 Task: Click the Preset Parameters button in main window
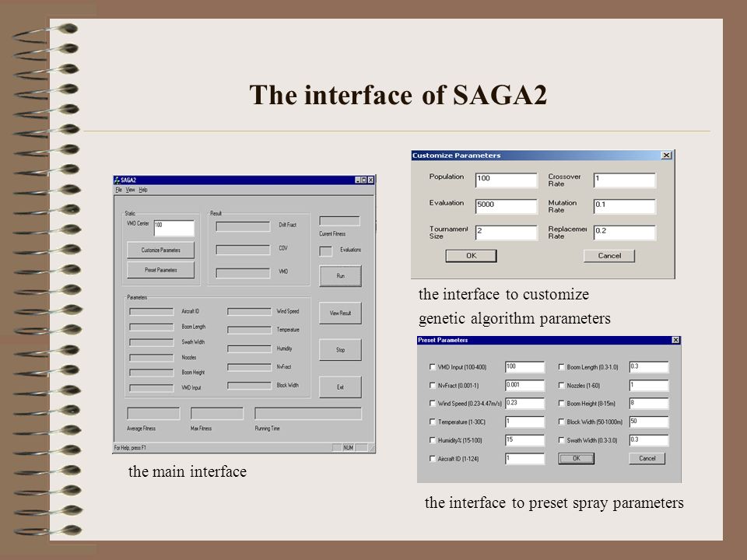[x=160, y=270]
